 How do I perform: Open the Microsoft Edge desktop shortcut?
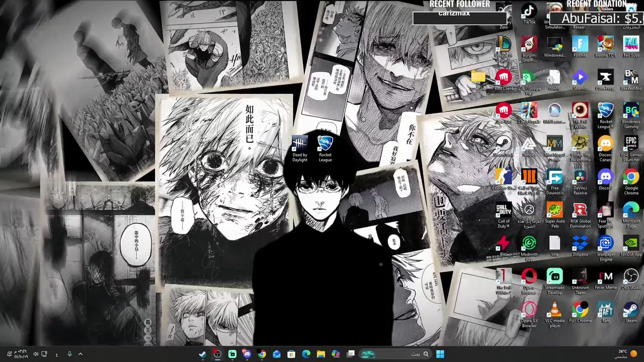631,215
